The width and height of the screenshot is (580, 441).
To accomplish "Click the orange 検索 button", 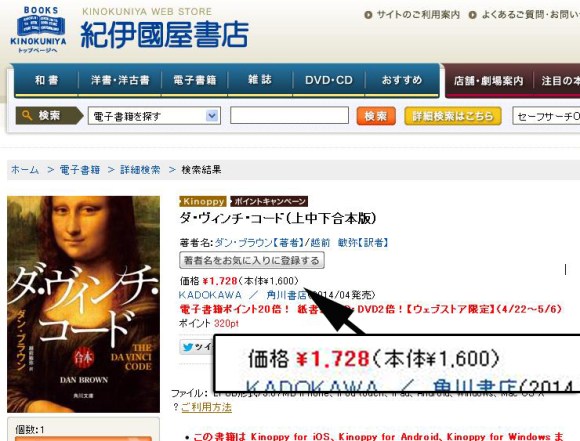I will [376, 116].
